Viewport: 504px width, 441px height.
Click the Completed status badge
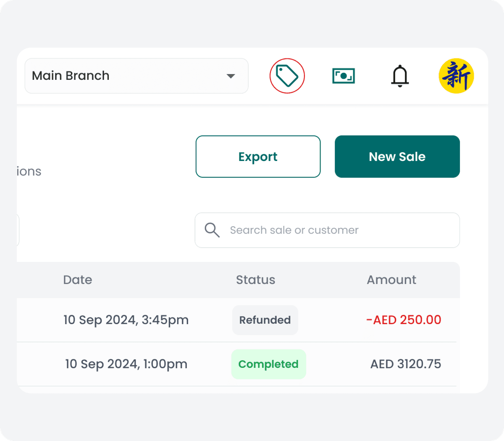coord(268,364)
